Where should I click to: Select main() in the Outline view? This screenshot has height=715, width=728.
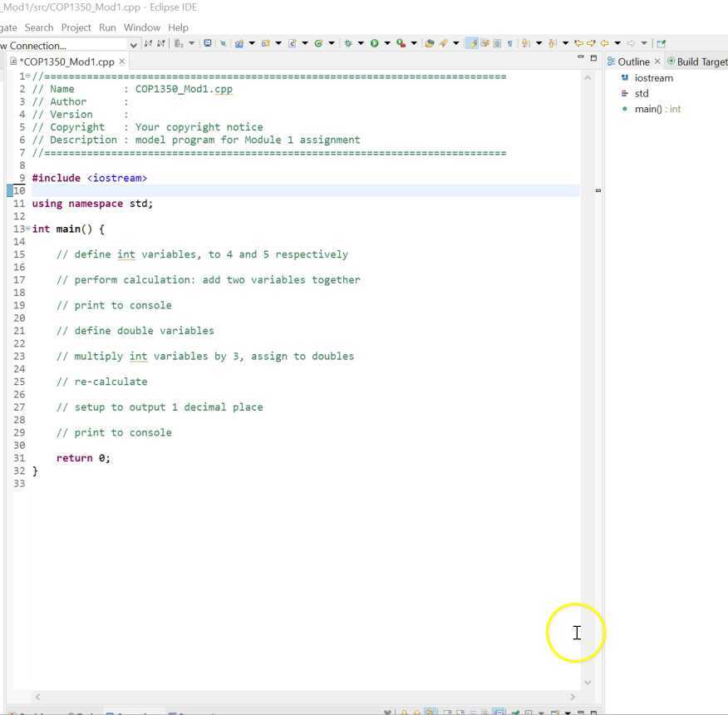(x=647, y=109)
